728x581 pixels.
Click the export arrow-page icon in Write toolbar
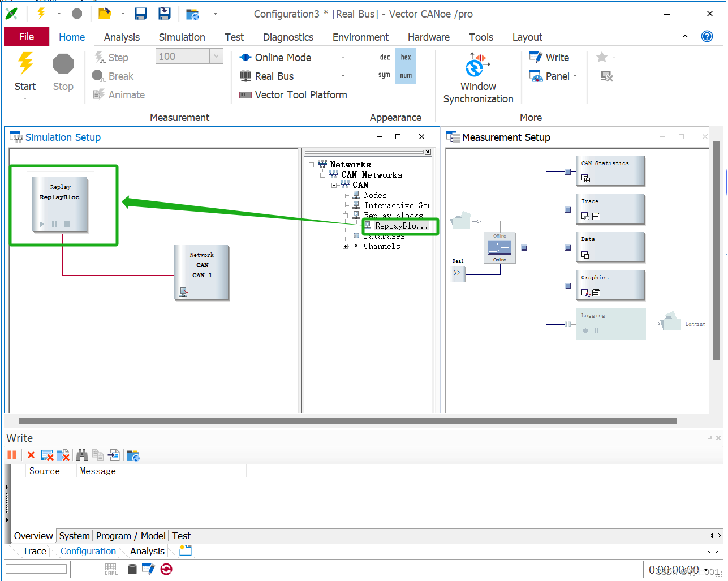[114, 455]
